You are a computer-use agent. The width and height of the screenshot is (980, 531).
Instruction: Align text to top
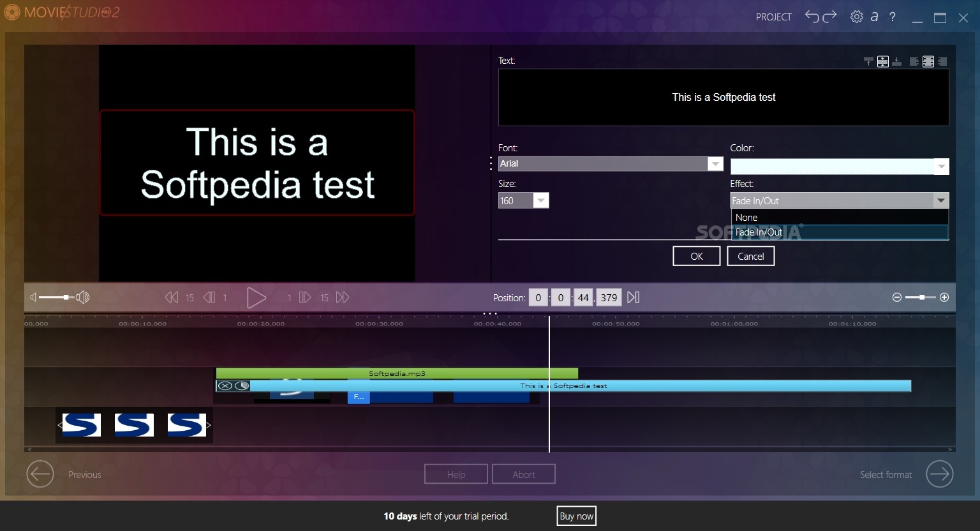[x=868, y=61]
